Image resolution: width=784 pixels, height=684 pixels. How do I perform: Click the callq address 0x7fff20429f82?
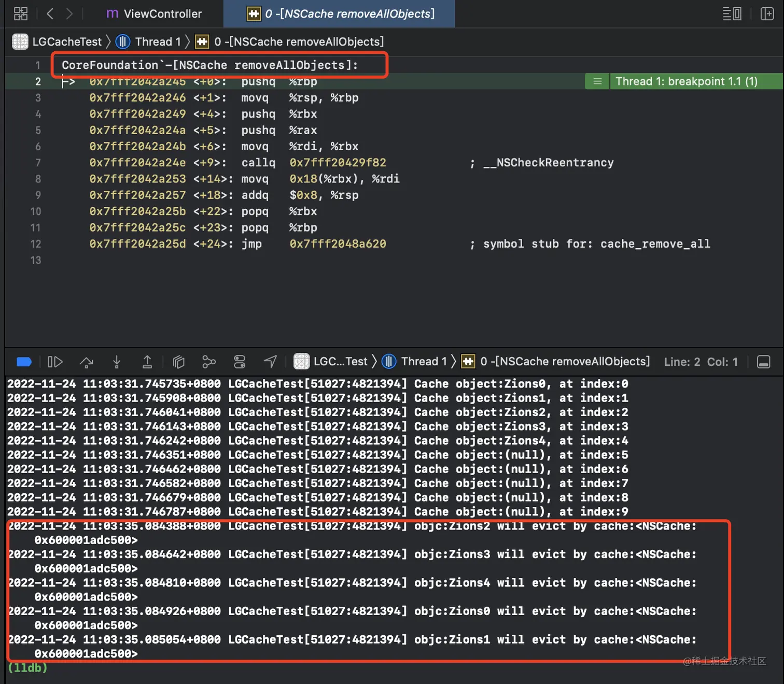click(338, 163)
